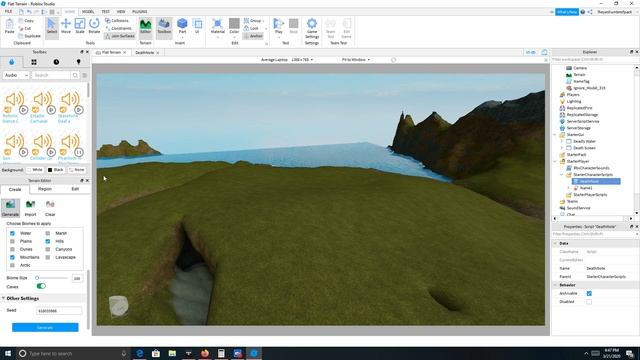Toggle the Caves switch
The width and height of the screenshot is (640, 360).
(x=41, y=286)
